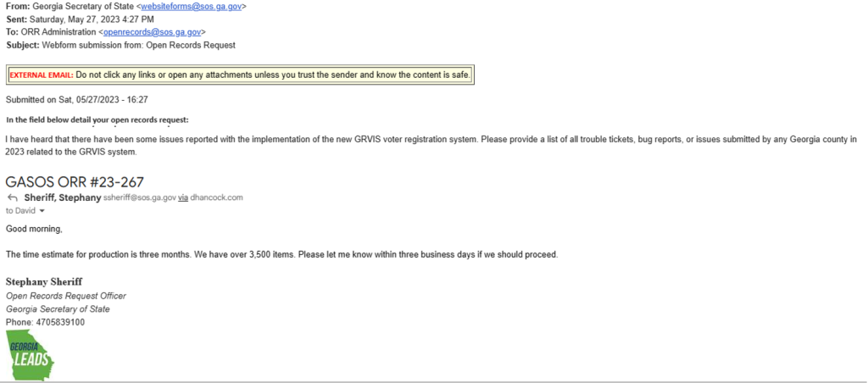Click the sender name Sheriff, Stephany
Viewport: 868px width, 383px height.
(x=62, y=197)
